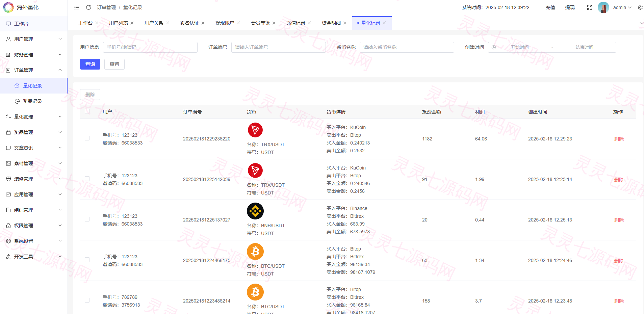Switch to 会员等级 tab
The width and height of the screenshot is (644, 314).
[260, 23]
